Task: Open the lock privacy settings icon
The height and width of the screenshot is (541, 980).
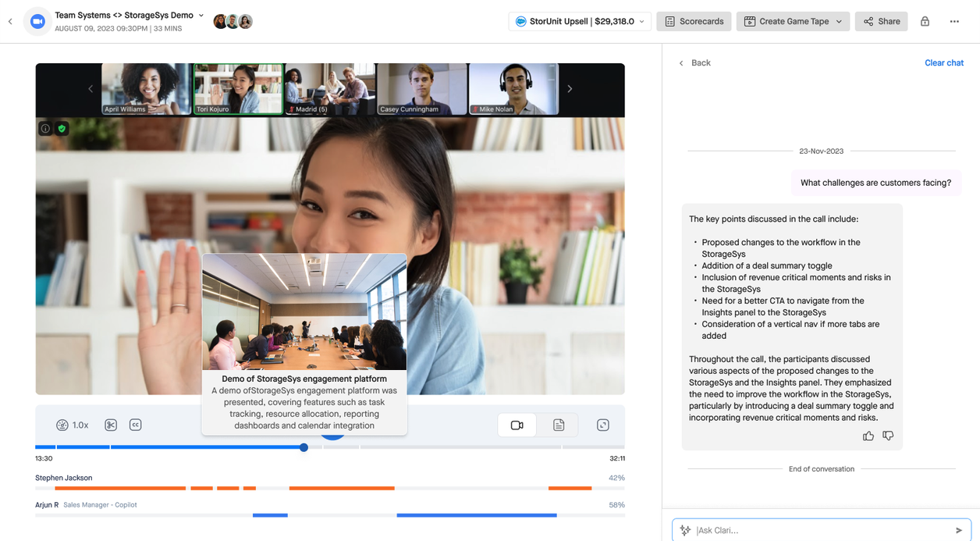Action: (925, 22)
